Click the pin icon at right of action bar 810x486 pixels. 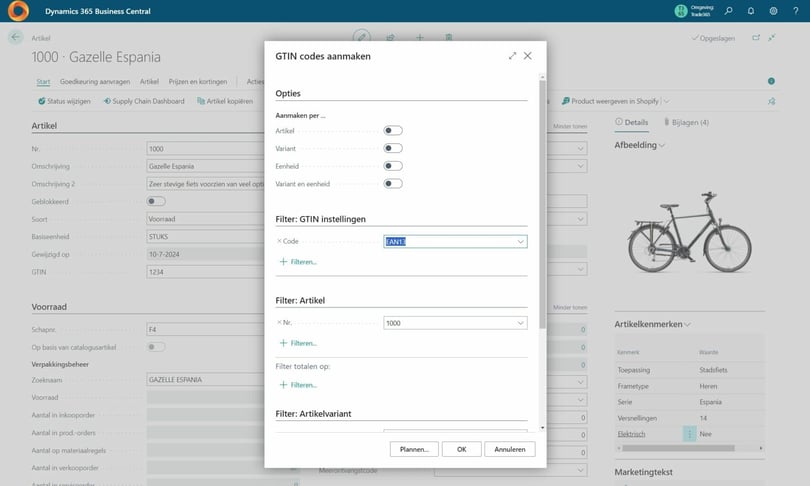771,101
